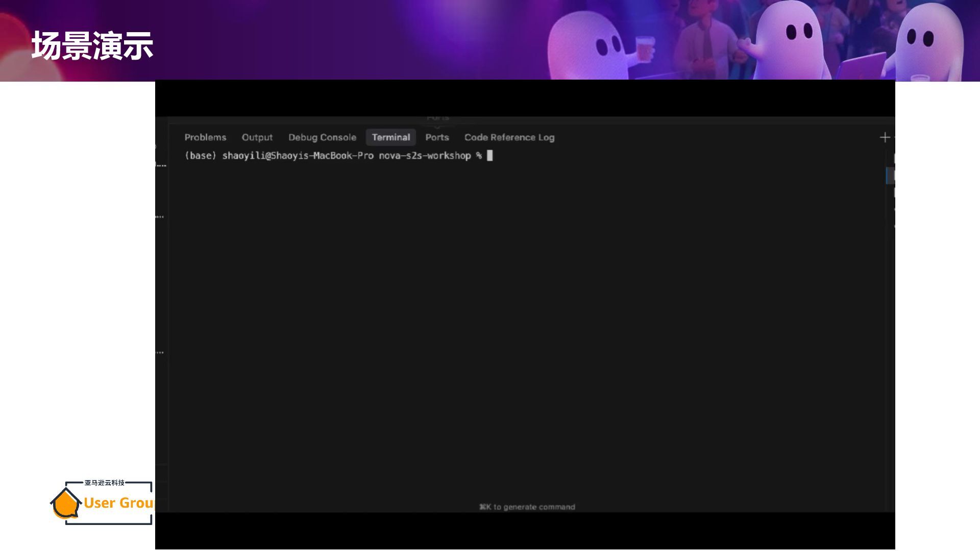Click the nova-s2s-workshop prompt text
The height and width of the screenshot is (551, 980).
(x=424, y=156)
